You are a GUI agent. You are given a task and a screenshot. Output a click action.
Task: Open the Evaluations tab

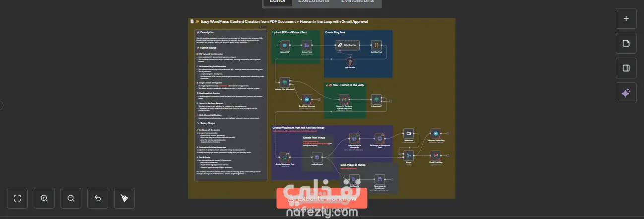357,1
